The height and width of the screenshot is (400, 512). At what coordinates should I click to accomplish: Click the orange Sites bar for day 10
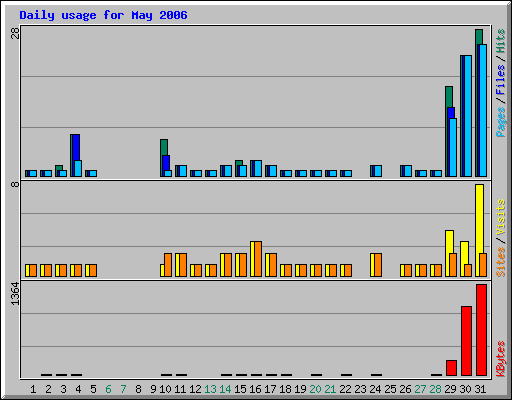168,265
